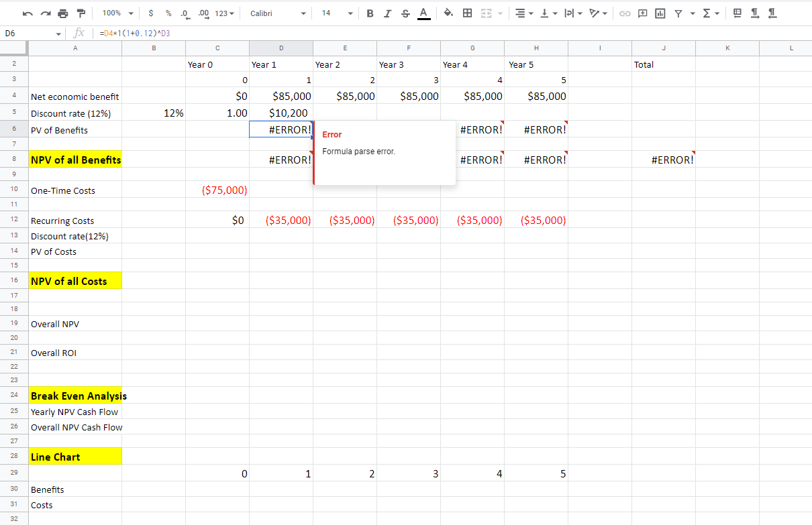Open the zoom level dropdown

(x=117, y=13)
